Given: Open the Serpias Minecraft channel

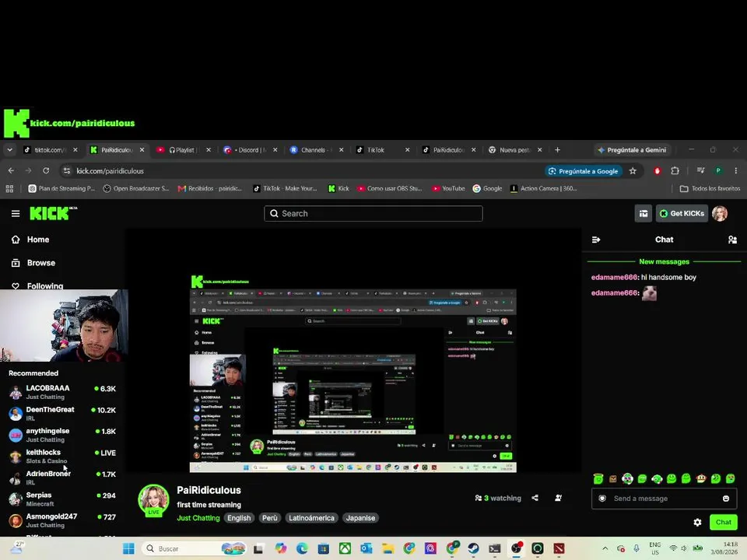Looking at the screenshot, I should [x=63, y=499].
